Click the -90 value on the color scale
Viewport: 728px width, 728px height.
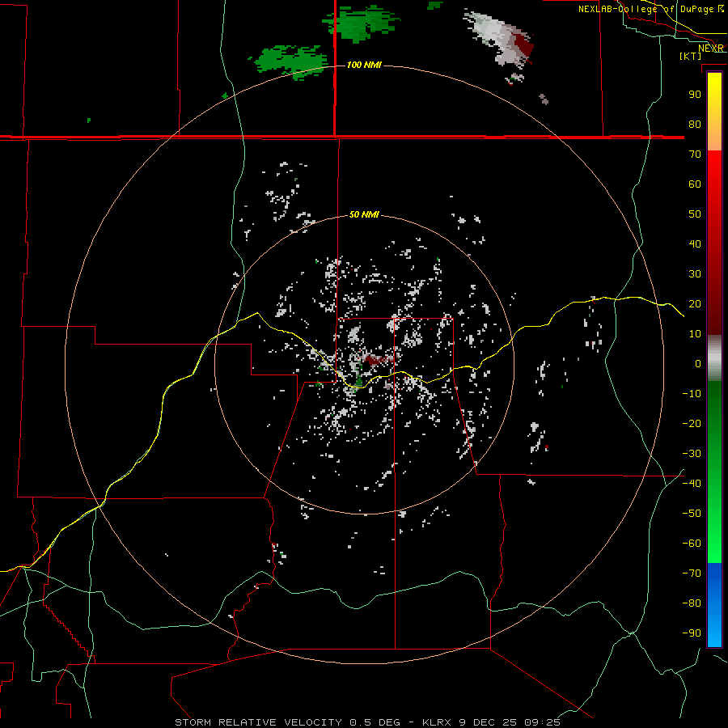(x=692, y=633)
